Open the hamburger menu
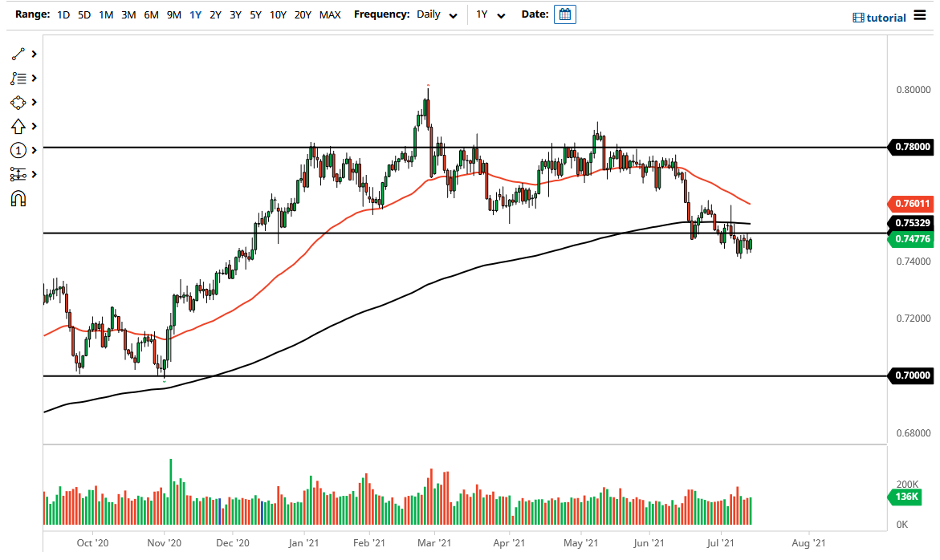 tap(922, 14)
